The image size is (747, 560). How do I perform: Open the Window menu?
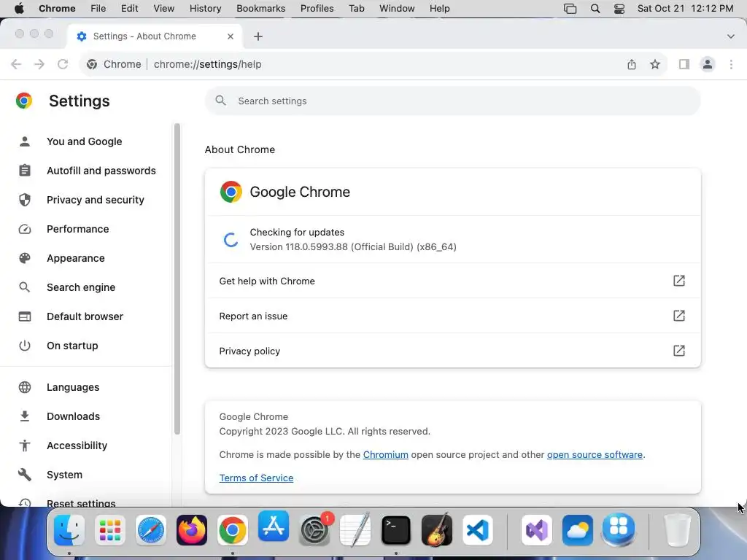pos(397,9)
